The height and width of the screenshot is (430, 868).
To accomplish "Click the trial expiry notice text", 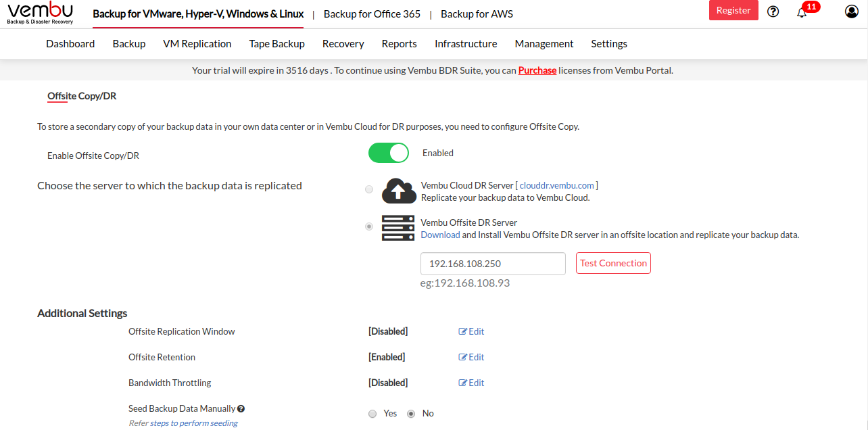I will [433, 70].
